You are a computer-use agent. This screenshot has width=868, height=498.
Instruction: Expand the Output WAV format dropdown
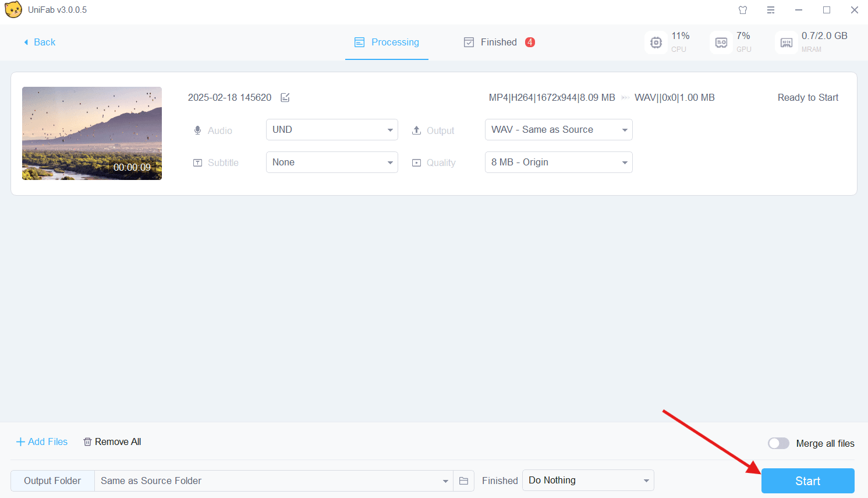(x=558, y=129)
